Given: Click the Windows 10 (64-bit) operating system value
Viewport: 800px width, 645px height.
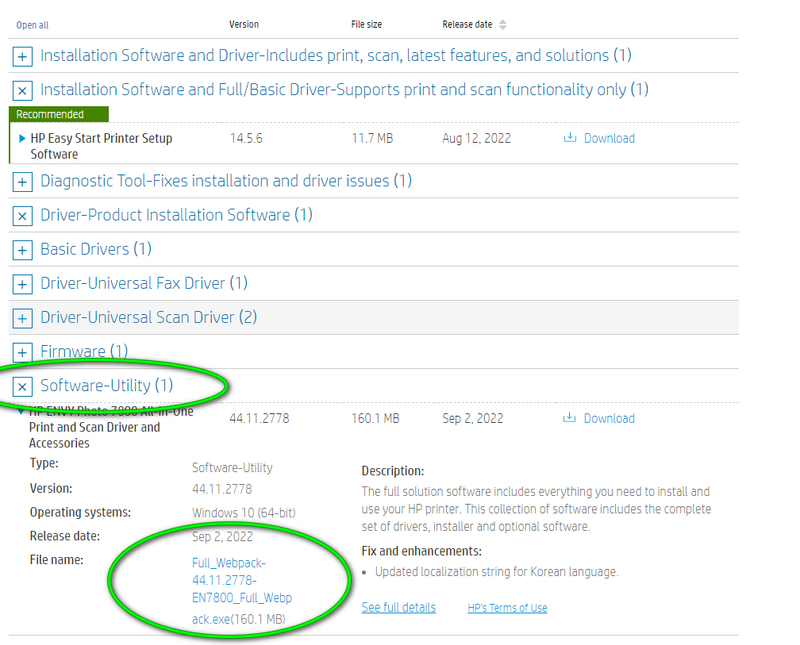Looking at the screenshot, I should click(x=243, y=512).
